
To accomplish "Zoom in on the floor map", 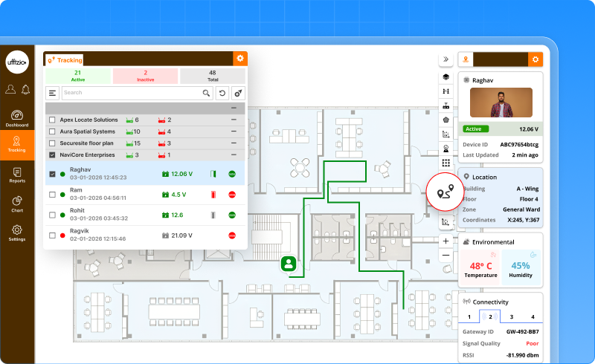I will [446, 241].
